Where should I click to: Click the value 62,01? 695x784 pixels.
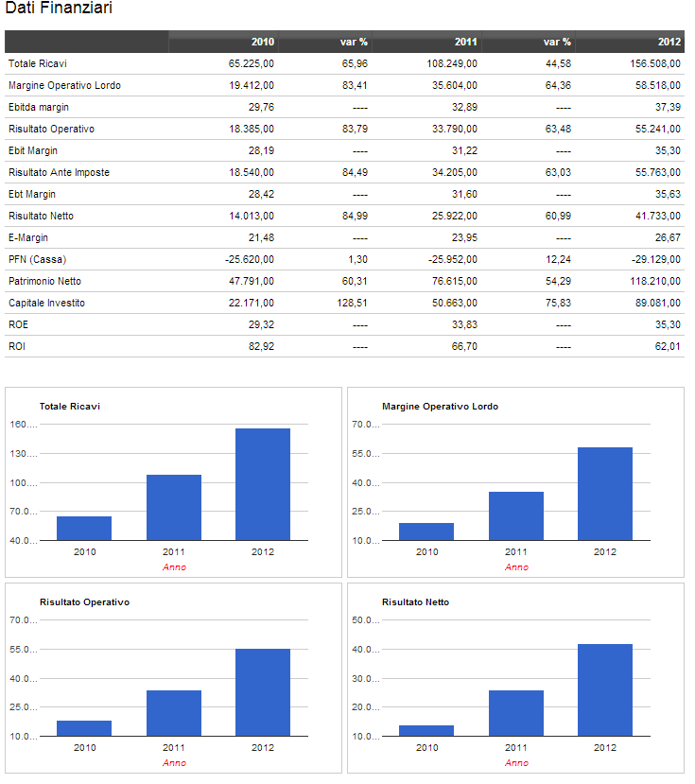point(668,346)
